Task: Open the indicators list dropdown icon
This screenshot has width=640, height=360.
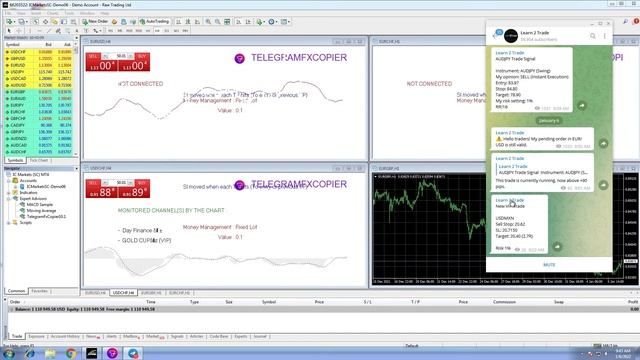Action: click(260, 22)
